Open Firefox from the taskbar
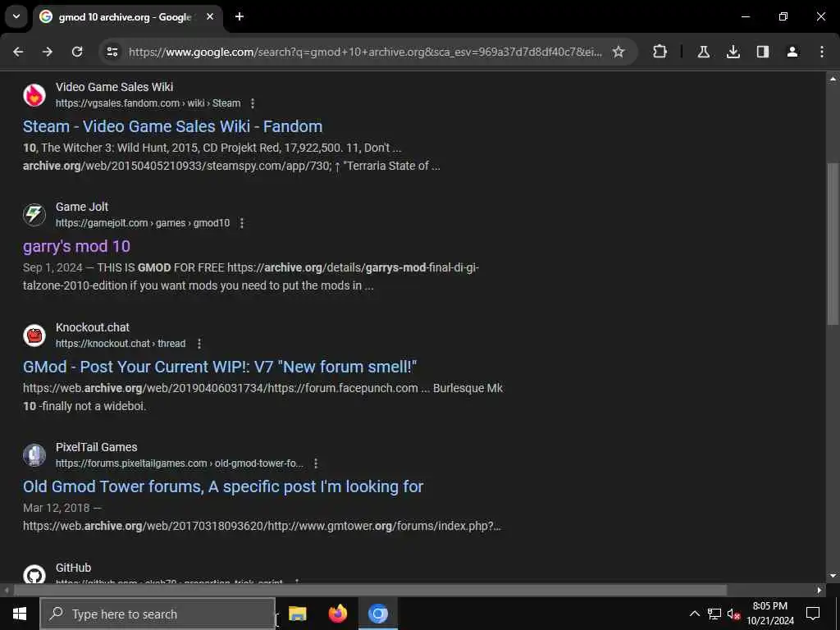Viewport: 840px width, 630px height. click(x=337, y=614)
